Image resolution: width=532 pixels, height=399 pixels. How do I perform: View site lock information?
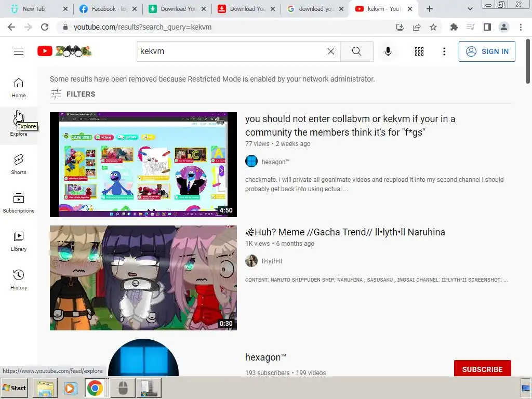pos(65,27)
